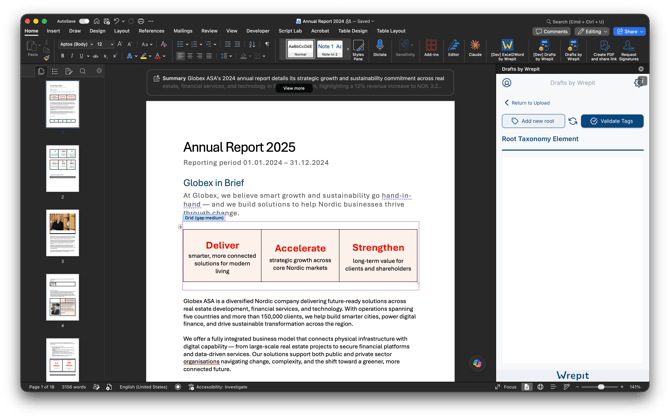
Task: Align text left
Action: coord(180,56)
